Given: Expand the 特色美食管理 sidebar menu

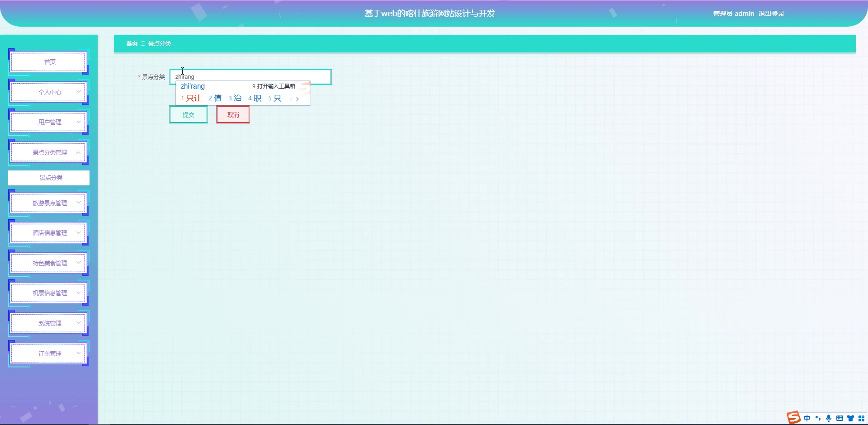Looking at the screenshot, I should [x=49, y=263].
